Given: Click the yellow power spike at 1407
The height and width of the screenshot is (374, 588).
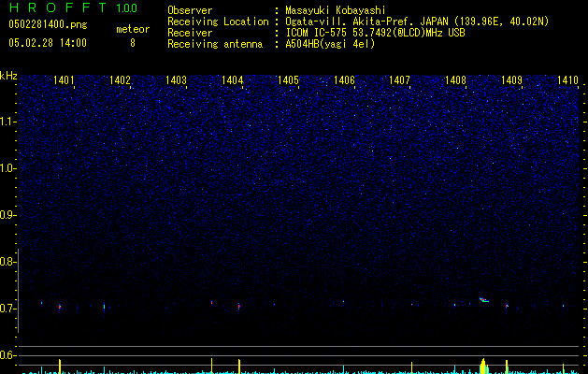Looking at the screenshot, I should [x=411, y=367].
